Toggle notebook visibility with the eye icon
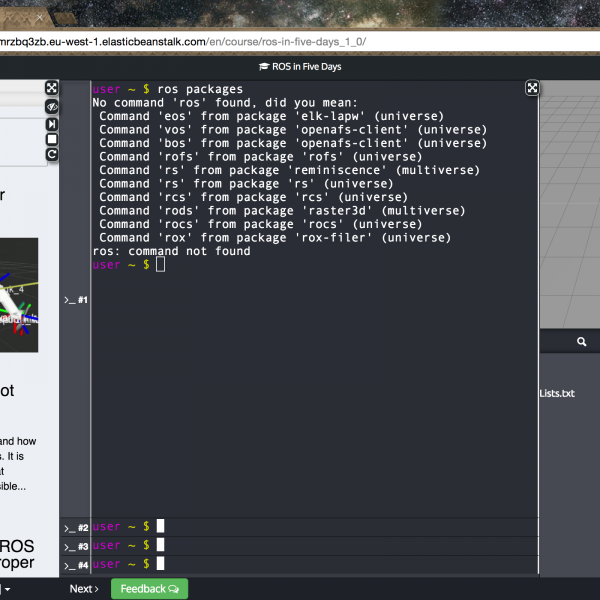 [52, 106]
